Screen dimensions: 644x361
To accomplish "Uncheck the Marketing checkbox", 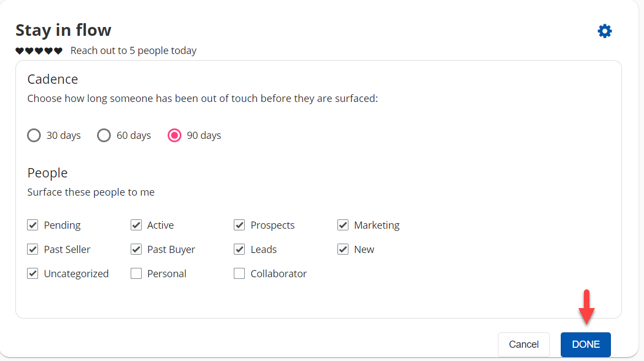I will 343,225.
